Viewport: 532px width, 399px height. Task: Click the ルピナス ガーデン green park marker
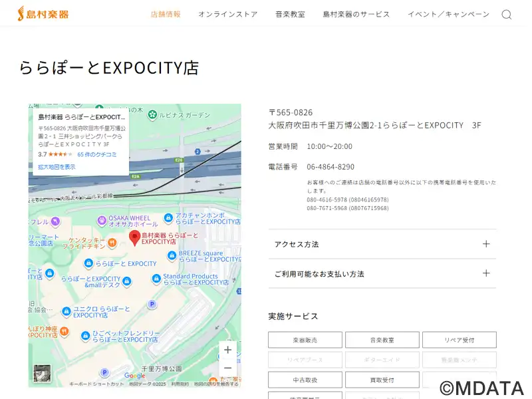pos(152,114)
